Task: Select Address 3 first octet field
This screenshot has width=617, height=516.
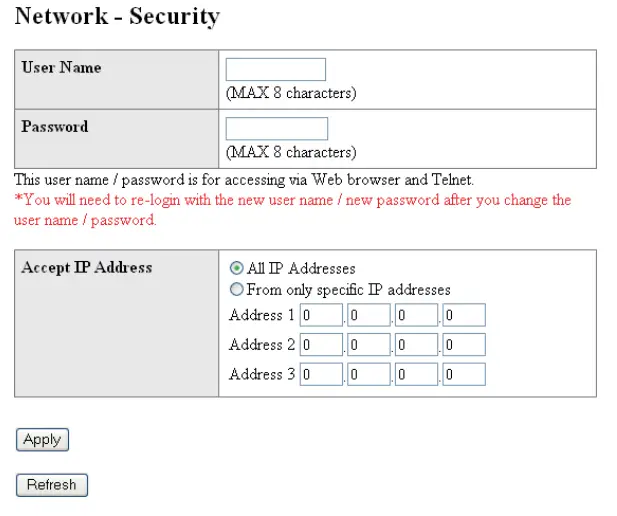Action: 320,375
